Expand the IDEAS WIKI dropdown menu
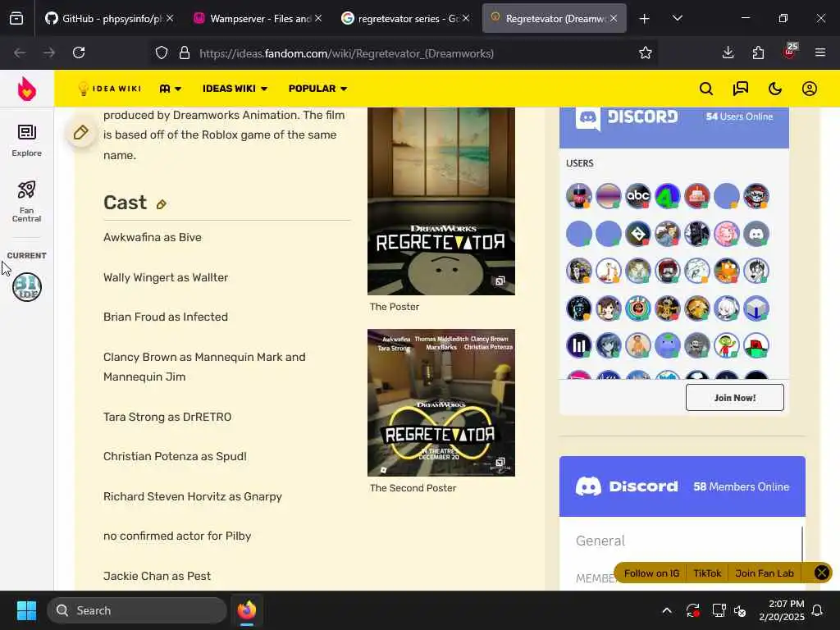Image resolution: width=840 pixels, height=630 pixels. pyautogui.click(x=235, y=89)
